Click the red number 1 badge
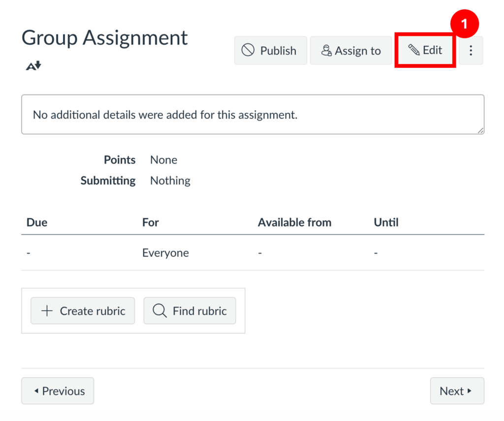The height and width of the screenshot is (421, 504). pos(464,24)
